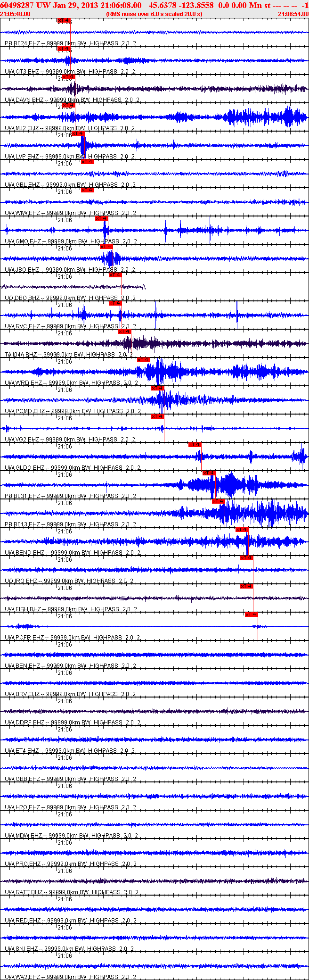This screenshot has height=980, width=309.
Task: Click the UW.RED.EHZ station label
Action: pyautogui.click(x=22, y=921)
